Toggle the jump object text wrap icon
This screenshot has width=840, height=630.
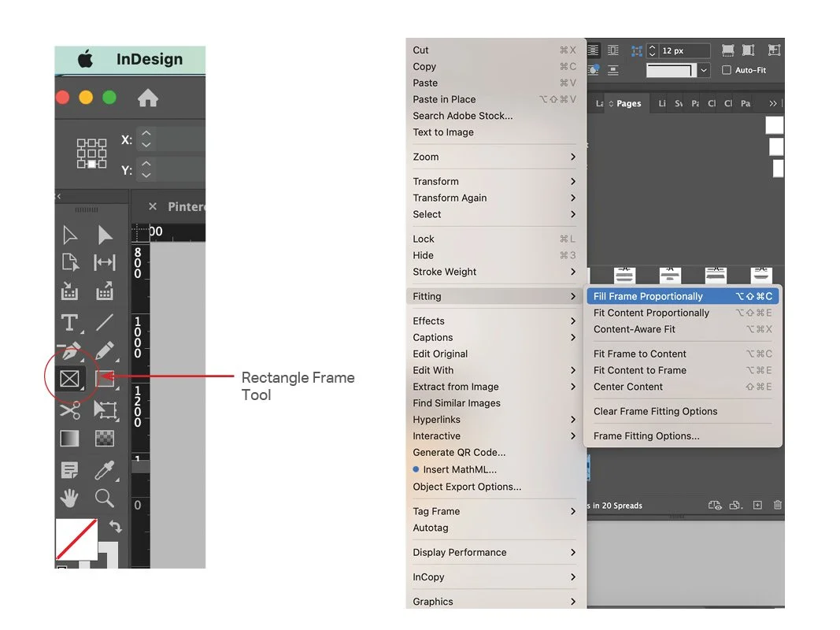coord(612,70)
